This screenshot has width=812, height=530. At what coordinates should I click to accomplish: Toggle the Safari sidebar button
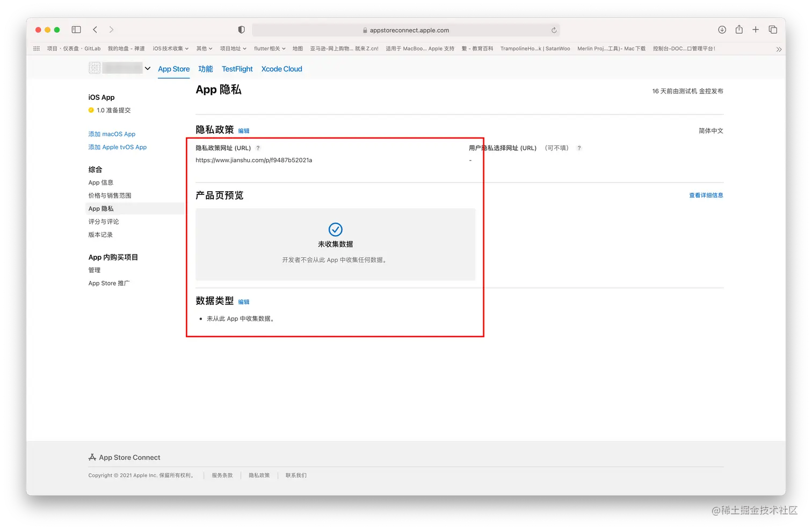[x=76, y=30]
